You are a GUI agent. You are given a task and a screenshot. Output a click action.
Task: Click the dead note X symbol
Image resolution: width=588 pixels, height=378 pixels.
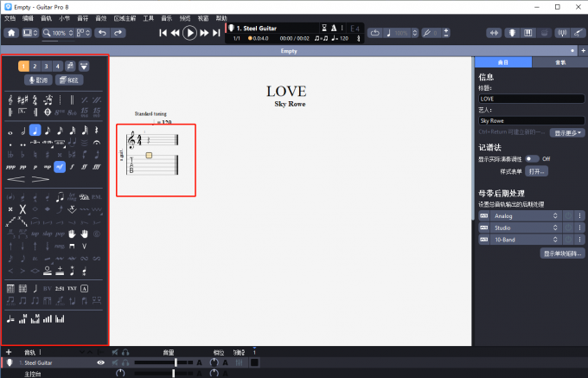[x=22, y=209]
